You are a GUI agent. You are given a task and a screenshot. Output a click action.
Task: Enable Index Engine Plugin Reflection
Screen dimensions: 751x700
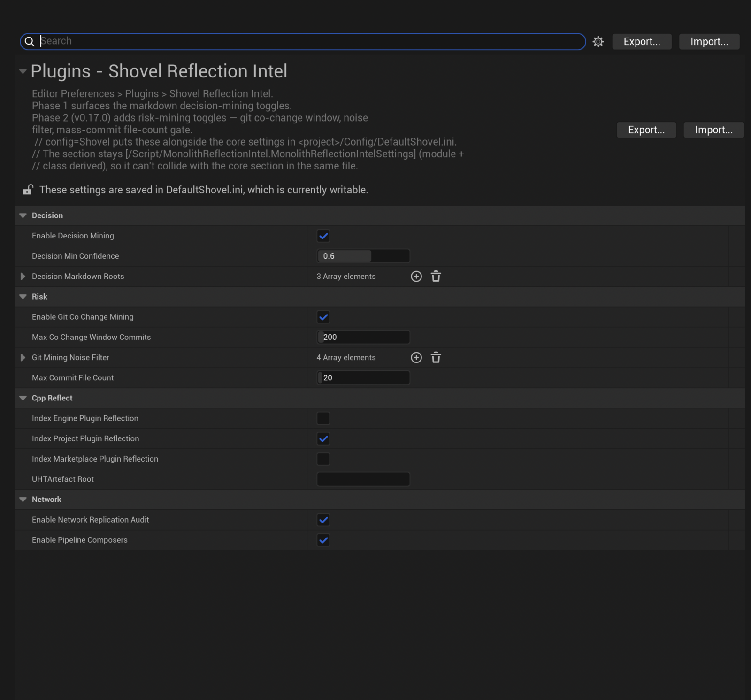[x=323, y=418]
